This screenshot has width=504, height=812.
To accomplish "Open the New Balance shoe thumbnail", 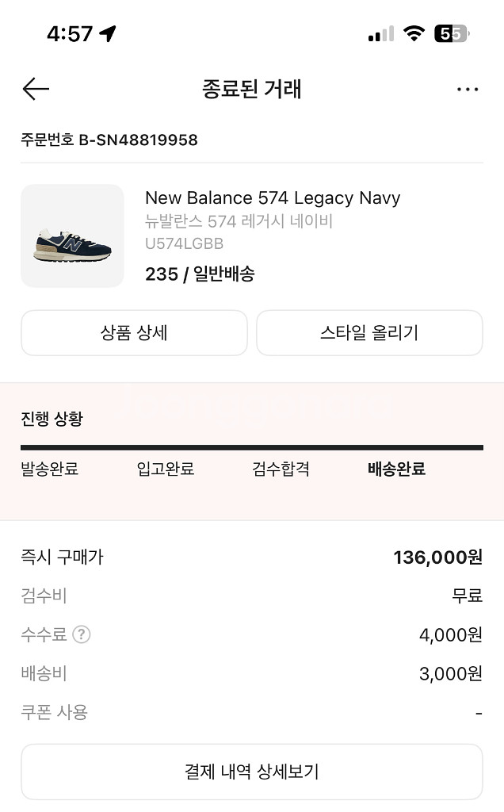I will coord(72,236).
